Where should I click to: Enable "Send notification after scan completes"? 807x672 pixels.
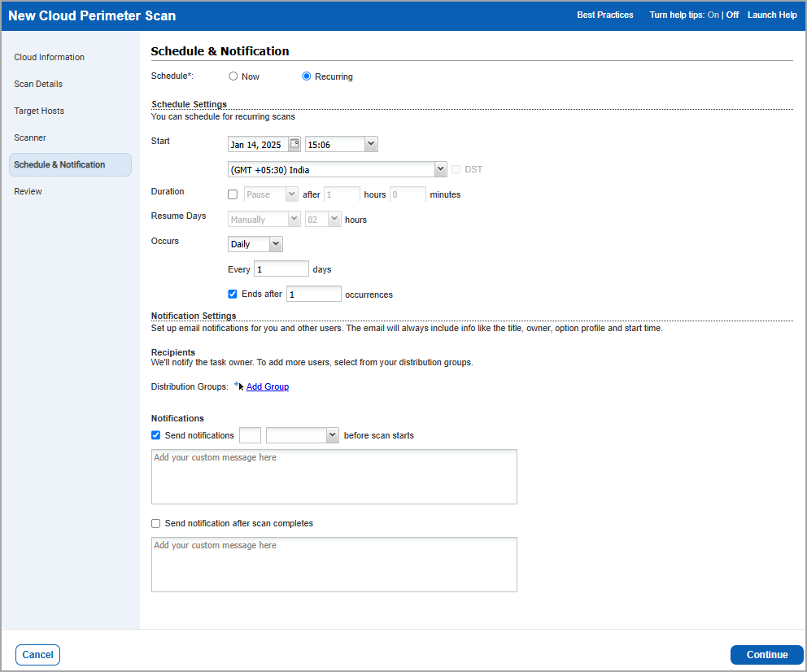tap(155, 523)
